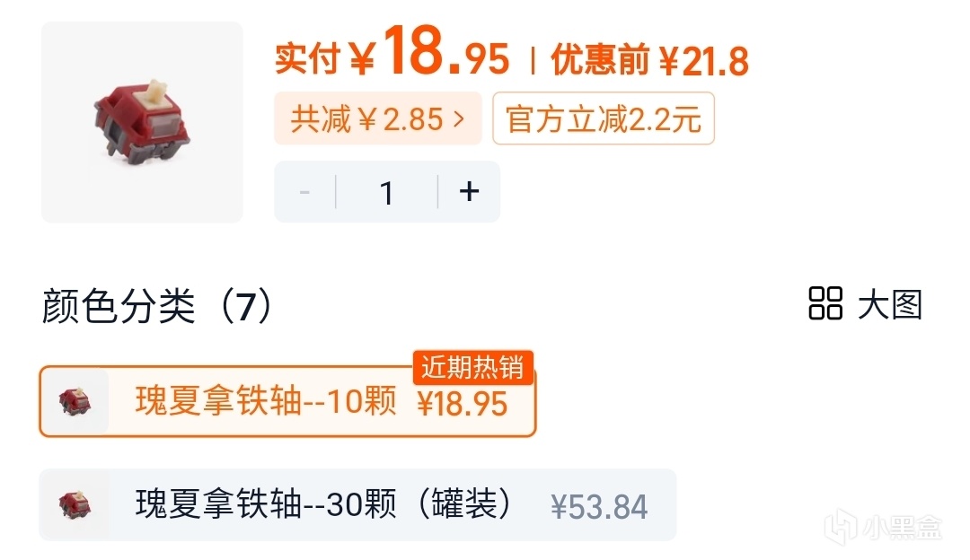Select the 瑰夏拿铁轴--10颗 option
The height and width of the screenshot is (560, 970).
click(266, 403)
